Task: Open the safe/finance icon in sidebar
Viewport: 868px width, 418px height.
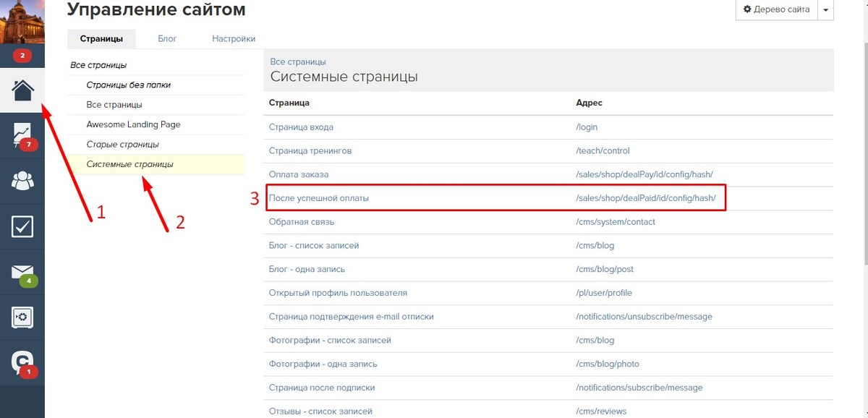Action: [22, 317]
